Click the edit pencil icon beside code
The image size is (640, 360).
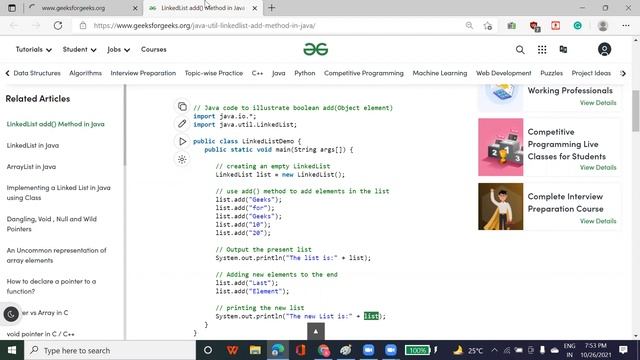coord(182,123)
